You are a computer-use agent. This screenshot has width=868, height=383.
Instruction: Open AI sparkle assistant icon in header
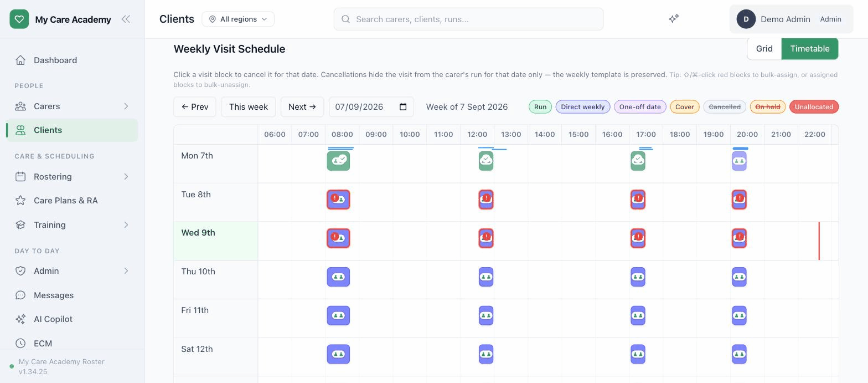tap(674, 19)
